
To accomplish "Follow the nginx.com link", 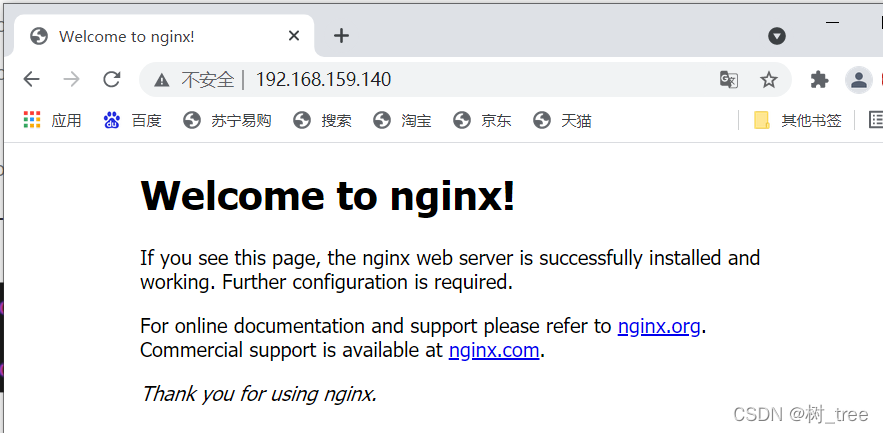I will tap(494, 350).
